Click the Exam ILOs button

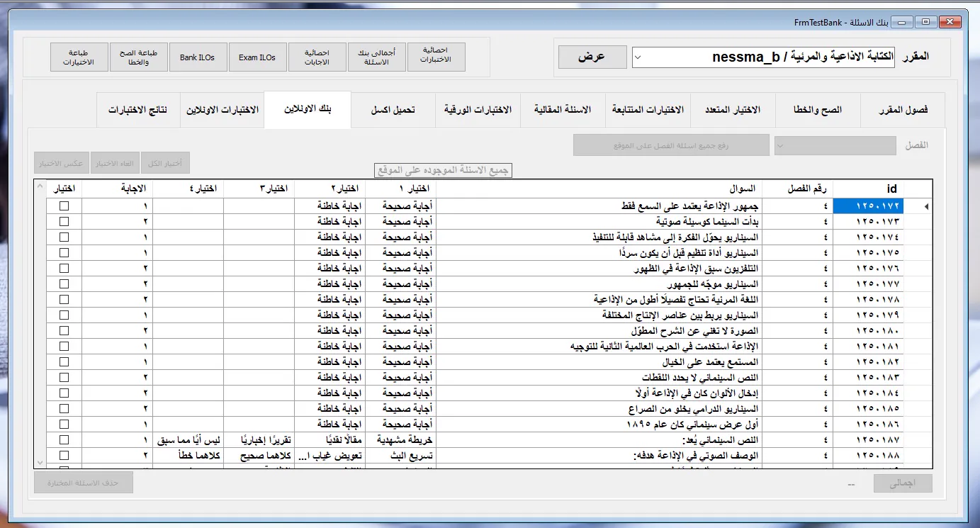tap(257, 57)
